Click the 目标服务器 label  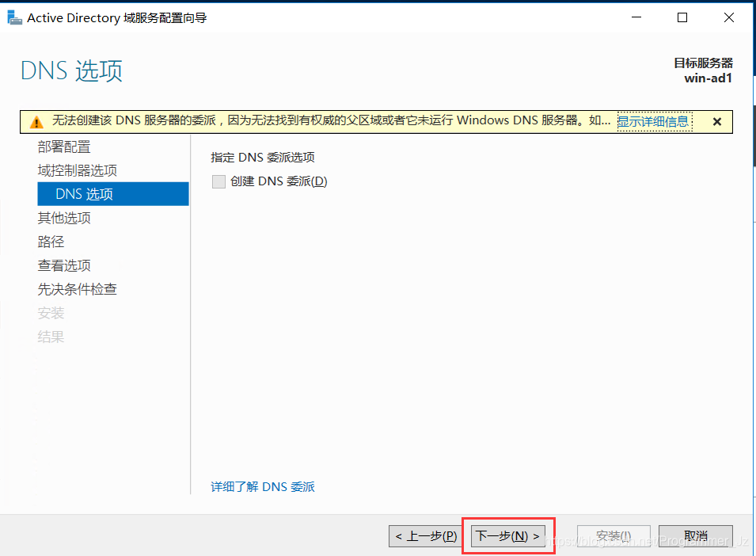[703, 63]
